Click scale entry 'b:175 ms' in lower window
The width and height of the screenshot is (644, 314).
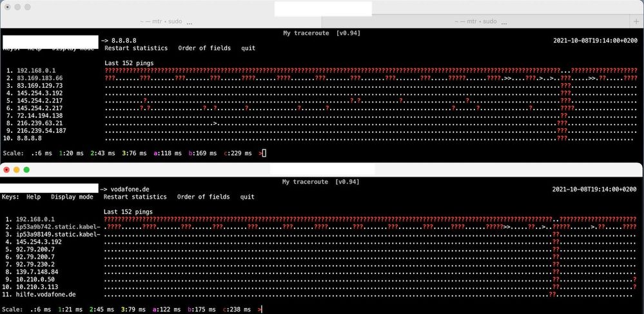pyautogui.click(x=202, y=309)
